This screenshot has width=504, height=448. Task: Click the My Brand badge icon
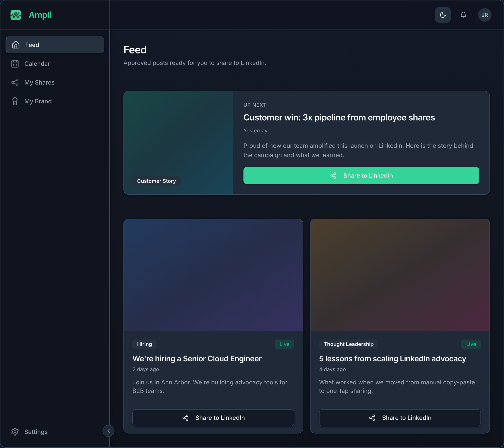15,101
